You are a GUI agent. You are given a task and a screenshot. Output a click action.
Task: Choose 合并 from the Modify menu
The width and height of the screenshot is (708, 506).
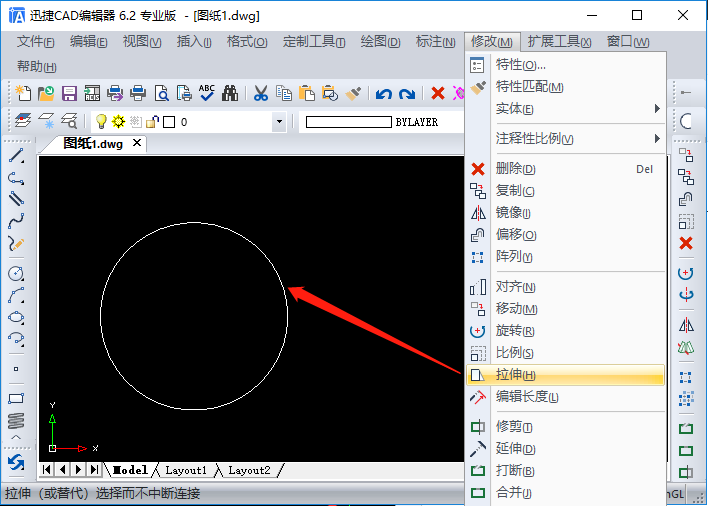(565, 493)
